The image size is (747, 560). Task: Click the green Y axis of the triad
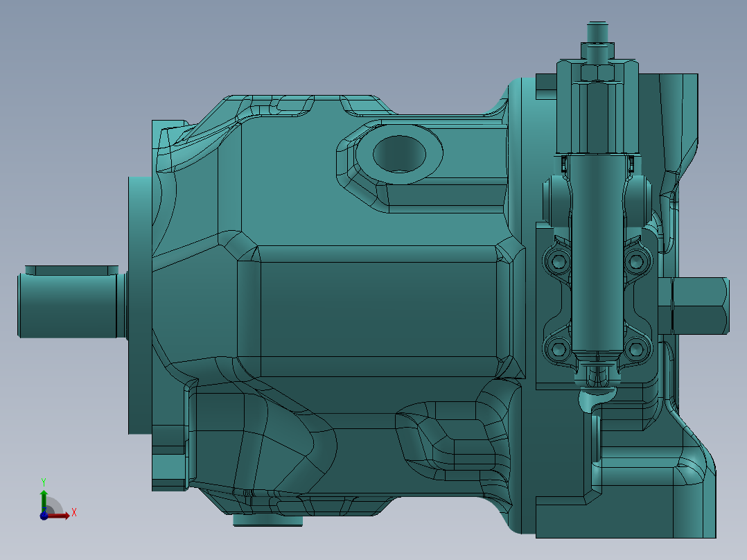point(44,500)
